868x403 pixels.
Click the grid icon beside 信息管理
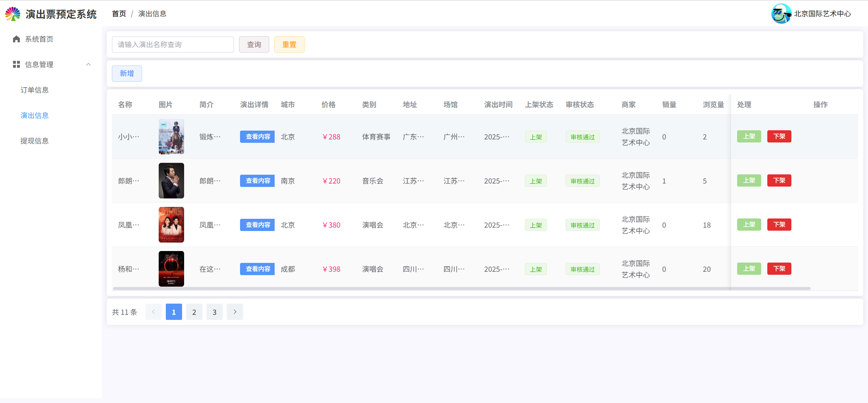tap(16, 64)
